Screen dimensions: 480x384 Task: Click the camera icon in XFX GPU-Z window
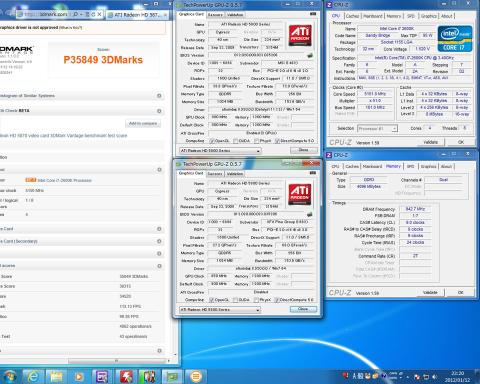pyautogui.click(x=313, y=173)
